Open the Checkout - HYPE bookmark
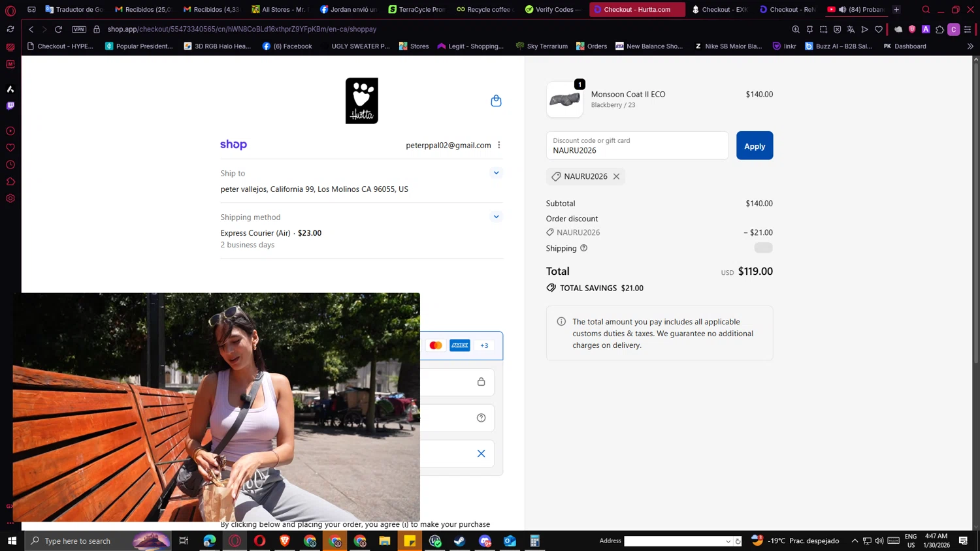This screenshot has height=551, width=980. coord(59,46)
